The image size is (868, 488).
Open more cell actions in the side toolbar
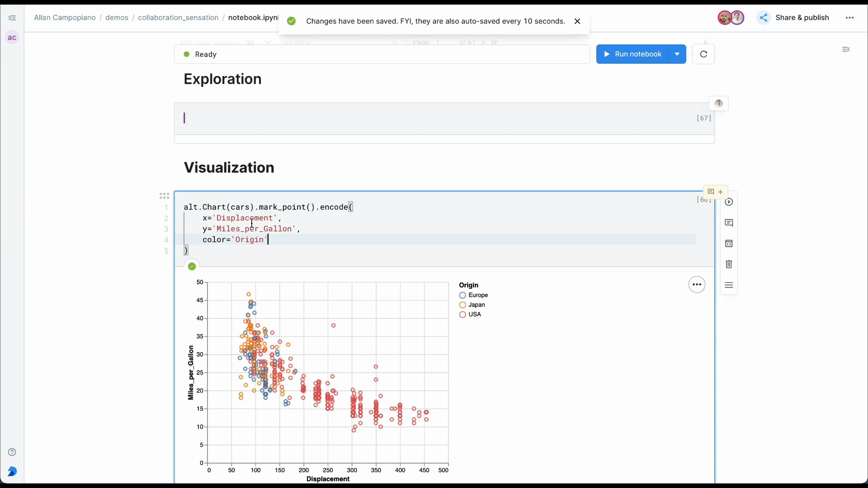(x=729, y=285)
